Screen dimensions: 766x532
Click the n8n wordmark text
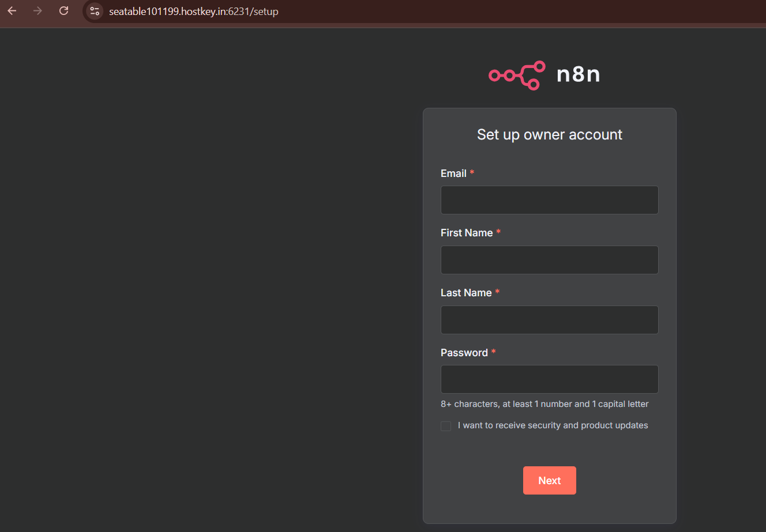578,74
